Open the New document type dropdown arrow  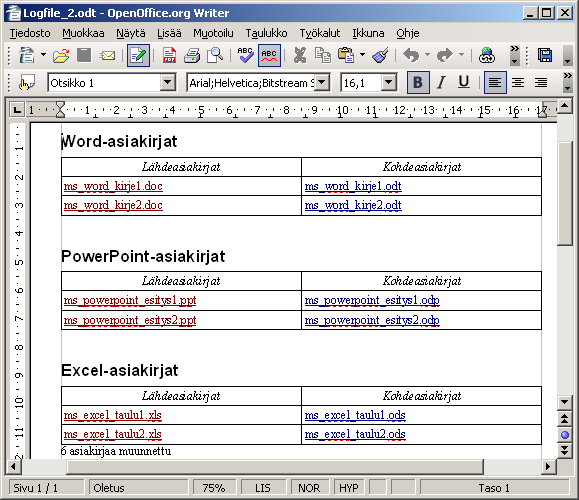pyautogui.click(x=43, y=55)
